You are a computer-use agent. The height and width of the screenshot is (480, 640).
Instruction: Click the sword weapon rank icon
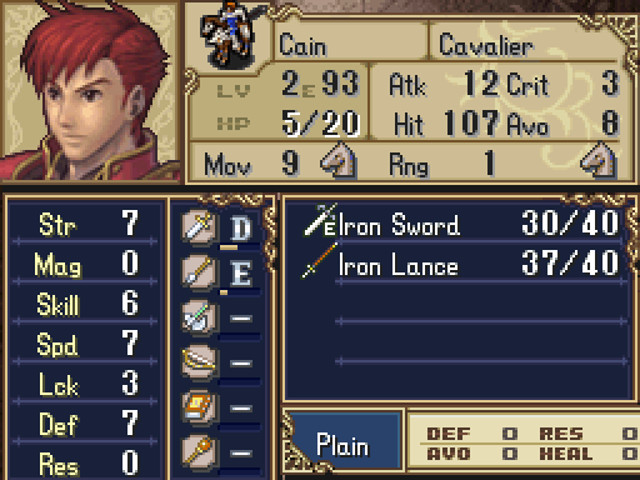[198, 227]
